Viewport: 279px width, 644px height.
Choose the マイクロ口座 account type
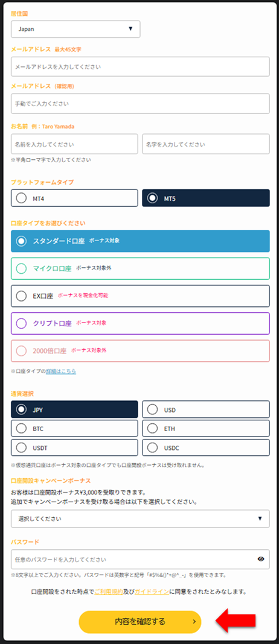tap(140, 268)
